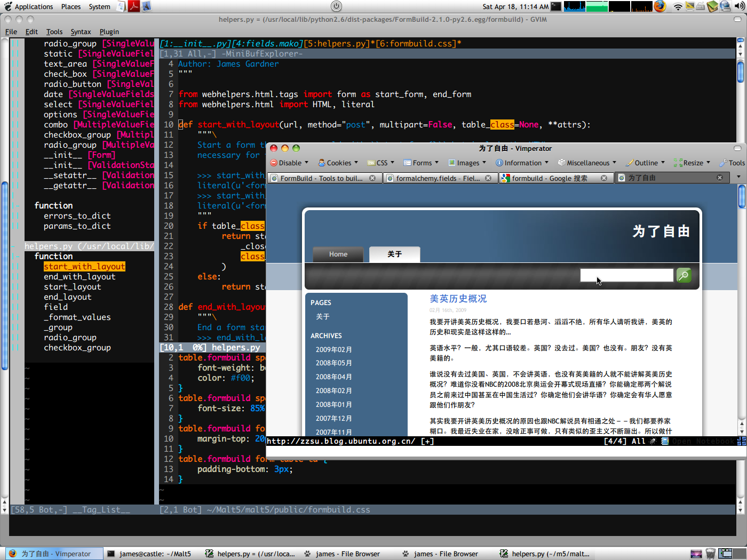Click the Vimperator page vertical scrollbar
Viewport: 747px width, 560px height.
click(x=742, y=309)
